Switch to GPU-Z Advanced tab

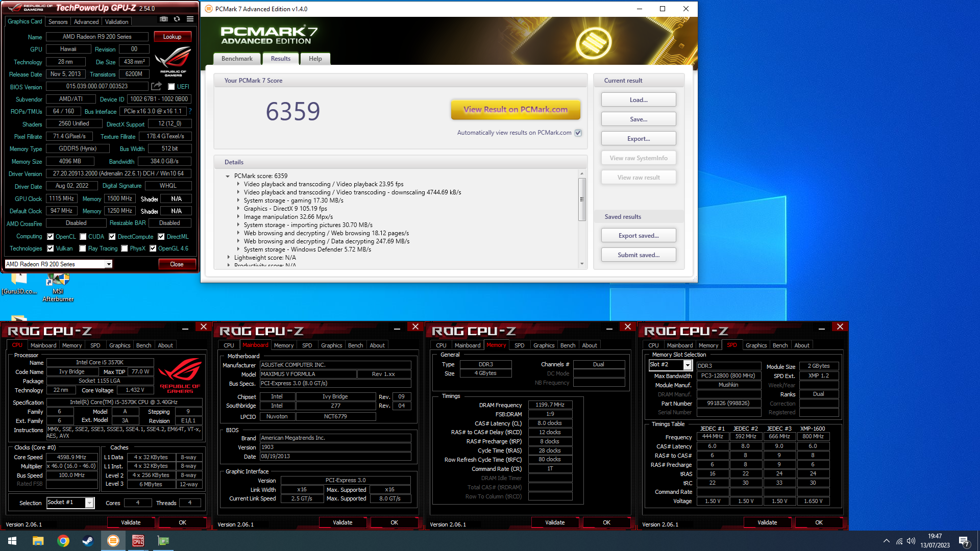[86, 22]
